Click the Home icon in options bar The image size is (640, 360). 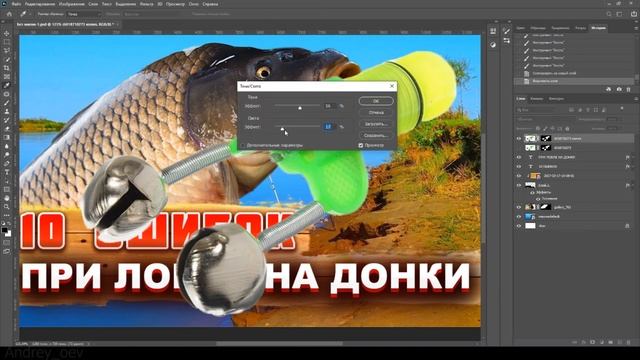coord(9,14)
